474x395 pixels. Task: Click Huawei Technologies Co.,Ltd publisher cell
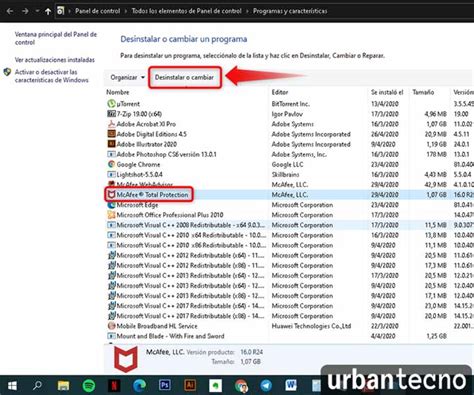click(x=311, y=326)
